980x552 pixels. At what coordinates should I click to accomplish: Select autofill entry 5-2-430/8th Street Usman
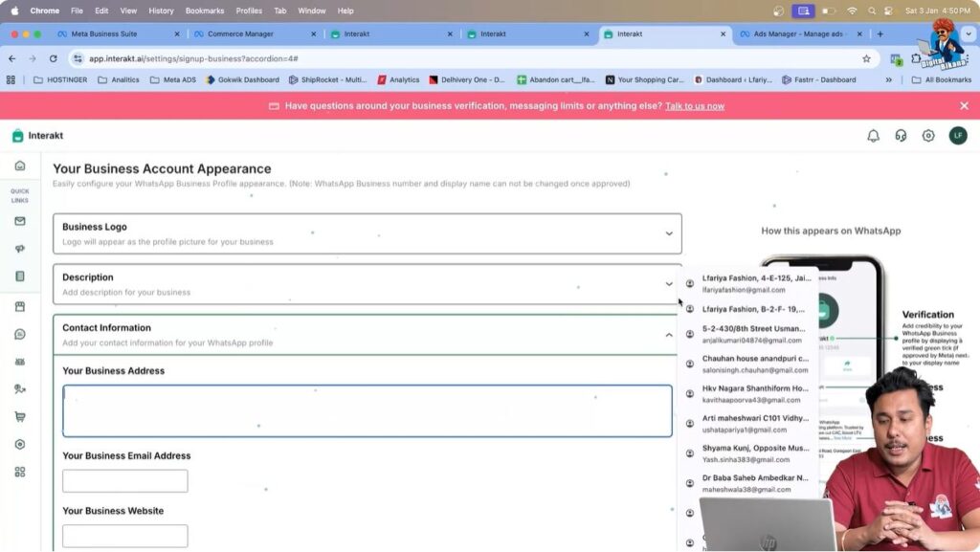pyautogui.click(x=748, y=334)
